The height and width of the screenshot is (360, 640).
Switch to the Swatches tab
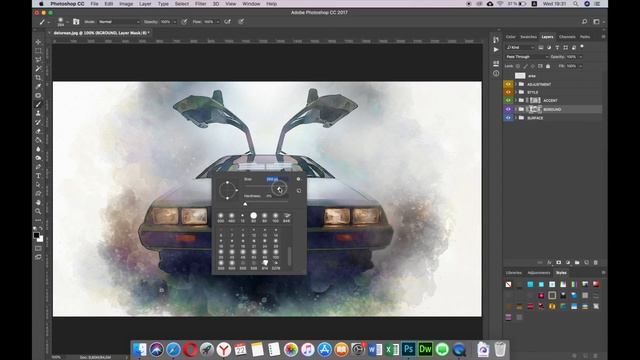coord(528,37)
